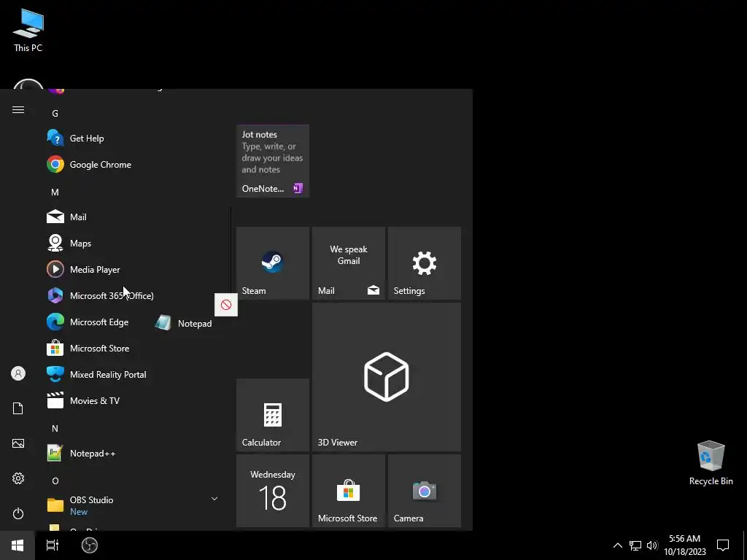Open the Maps app
This screenshot has width=747, height=560.
pos(133,243)
